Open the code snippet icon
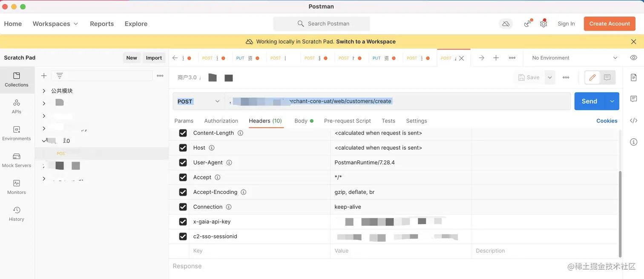 tap(634, 120)
